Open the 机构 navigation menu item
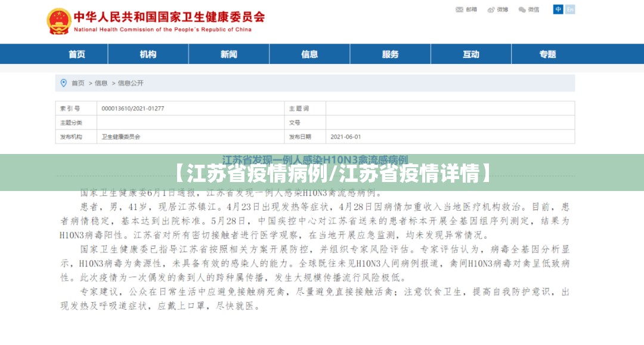The image size is (644, 345). coord(148,54)
